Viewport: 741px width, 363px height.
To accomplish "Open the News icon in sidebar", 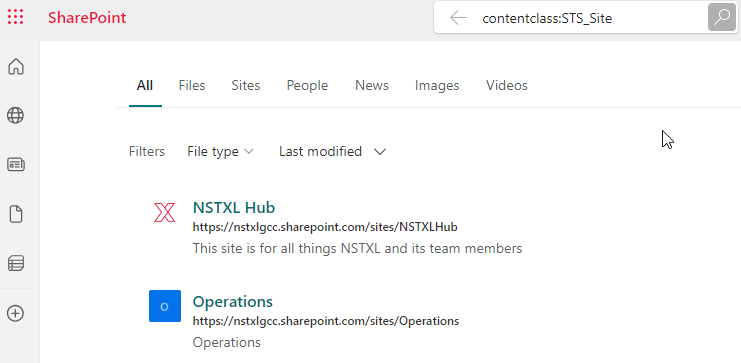I will click(x=16, y=165).
